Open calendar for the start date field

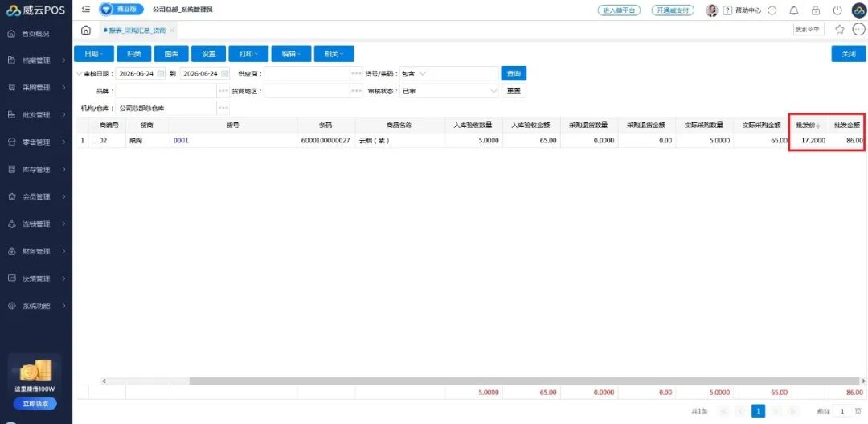click(x=160, y=74)
